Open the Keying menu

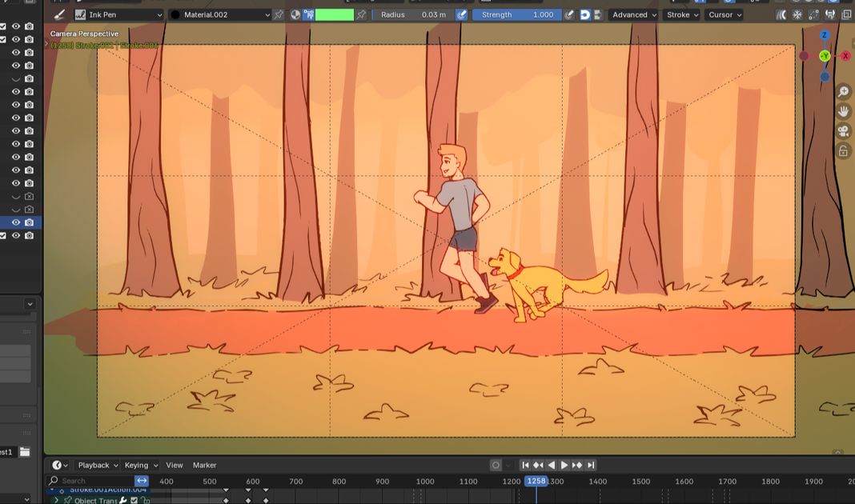pyautogui.click(x=141, y=465)
